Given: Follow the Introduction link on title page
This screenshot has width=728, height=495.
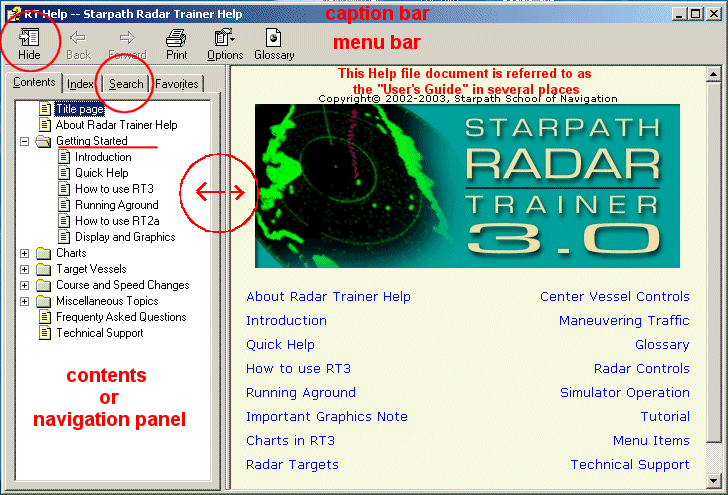Looking at the screenshot, I should [286, 321].
